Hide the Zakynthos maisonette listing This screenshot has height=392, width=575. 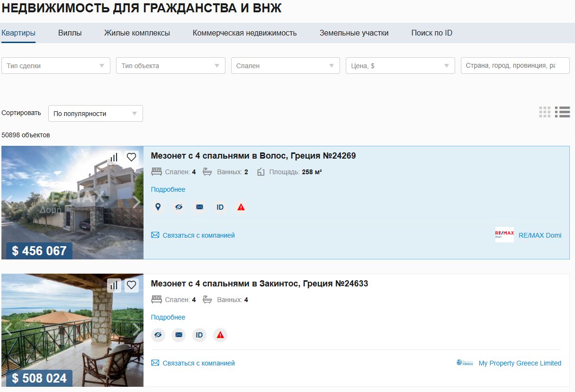(x=158, y=335)
